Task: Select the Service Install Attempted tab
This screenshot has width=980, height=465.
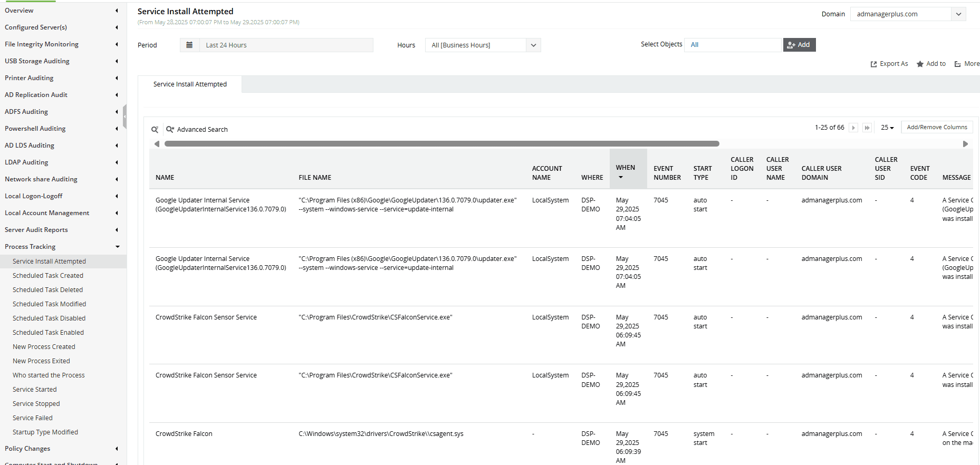Action: click(190, 84)
